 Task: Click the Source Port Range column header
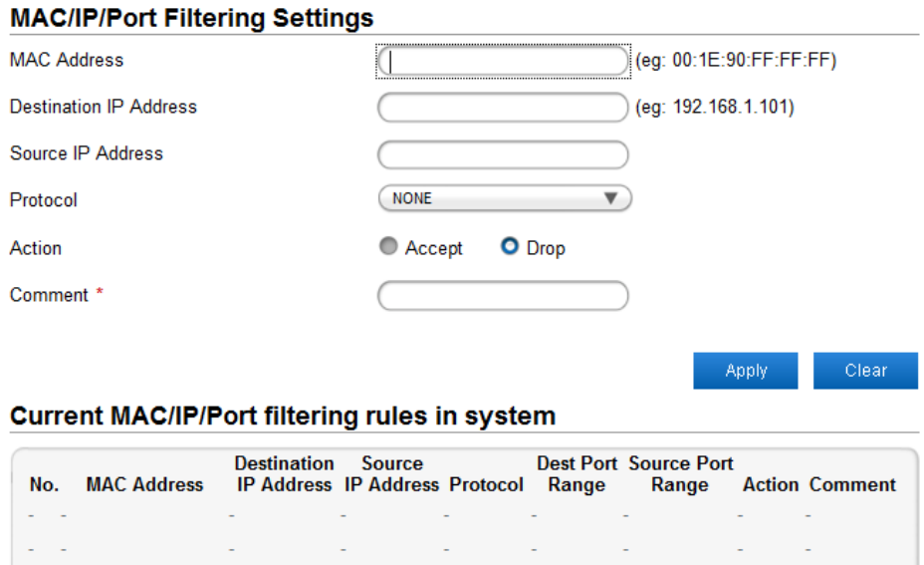(680, 474)
